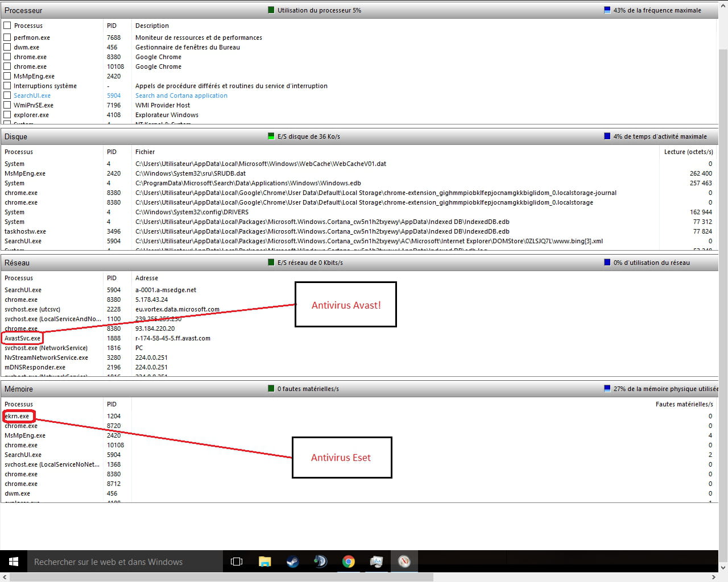Check the perfmon.exe process checkbox
This screenshot has height=582, width=728.
7,38
